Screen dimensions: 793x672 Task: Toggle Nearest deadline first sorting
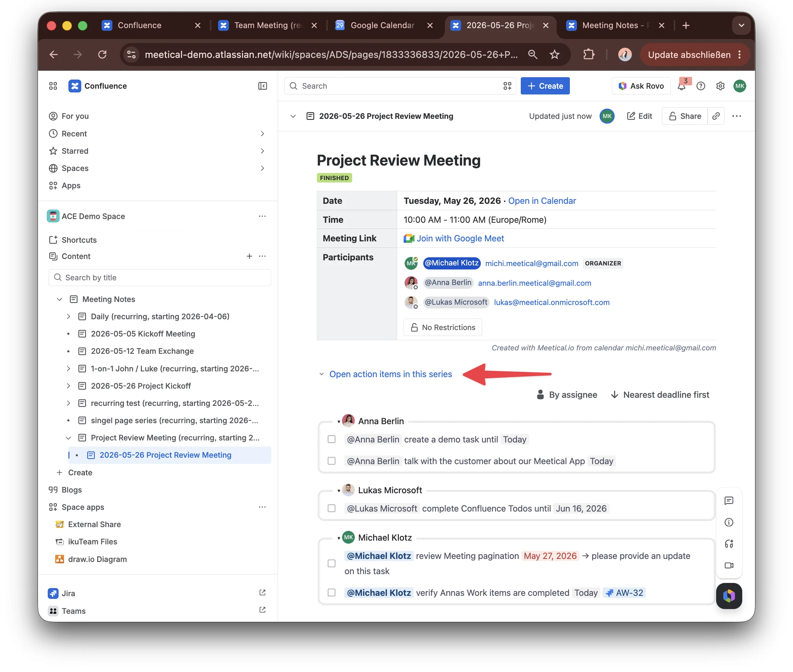tap(660, 395)
